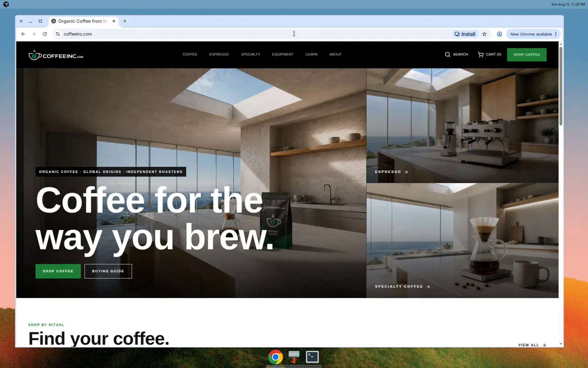Bookmark this page with the star icon
Image resolution: width=588 pixels, height=368 pixels.
pyautogui.click(x=484, y=34)
